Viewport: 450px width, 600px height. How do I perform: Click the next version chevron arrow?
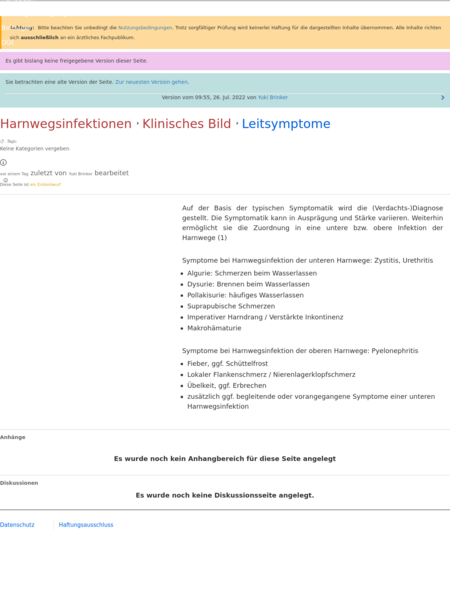[x=443, y=98]
